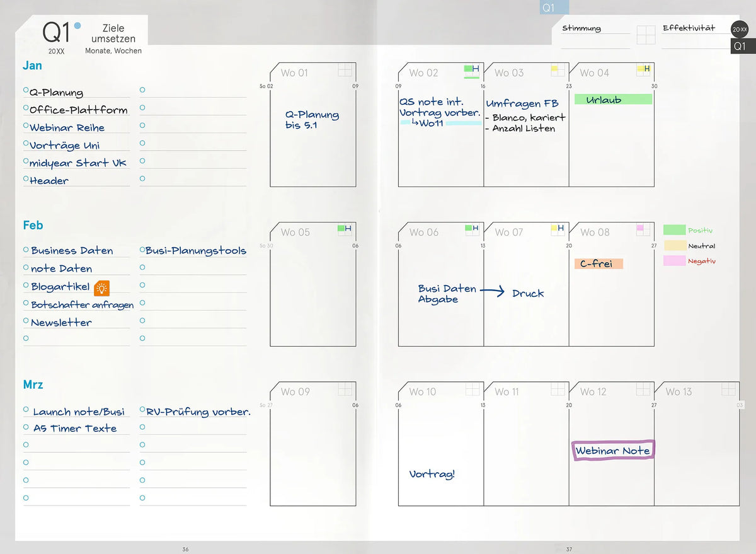Viewport: 756px width, 554px height.
Task: Mark the circle next to Newsletter
Action: point(26,321)
